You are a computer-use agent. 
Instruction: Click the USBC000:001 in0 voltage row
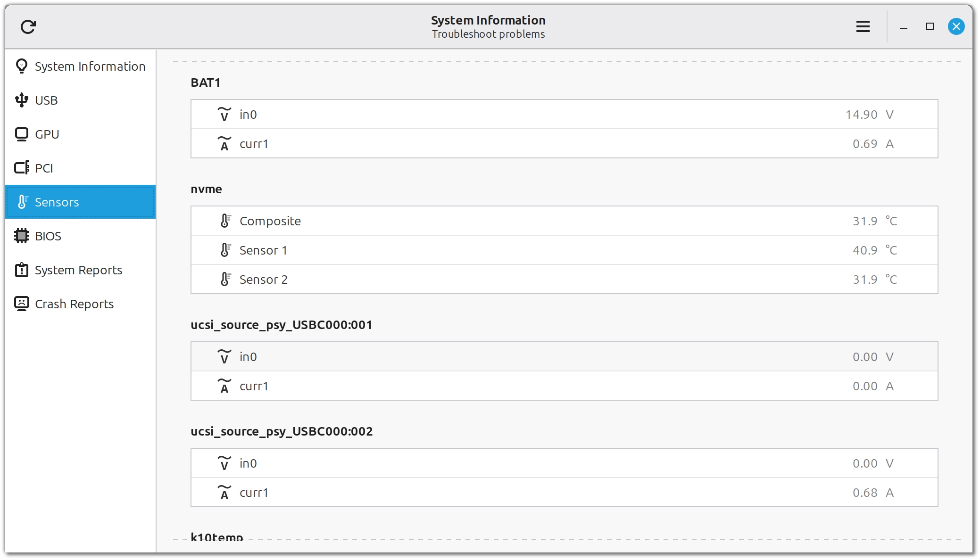(564, 357)
